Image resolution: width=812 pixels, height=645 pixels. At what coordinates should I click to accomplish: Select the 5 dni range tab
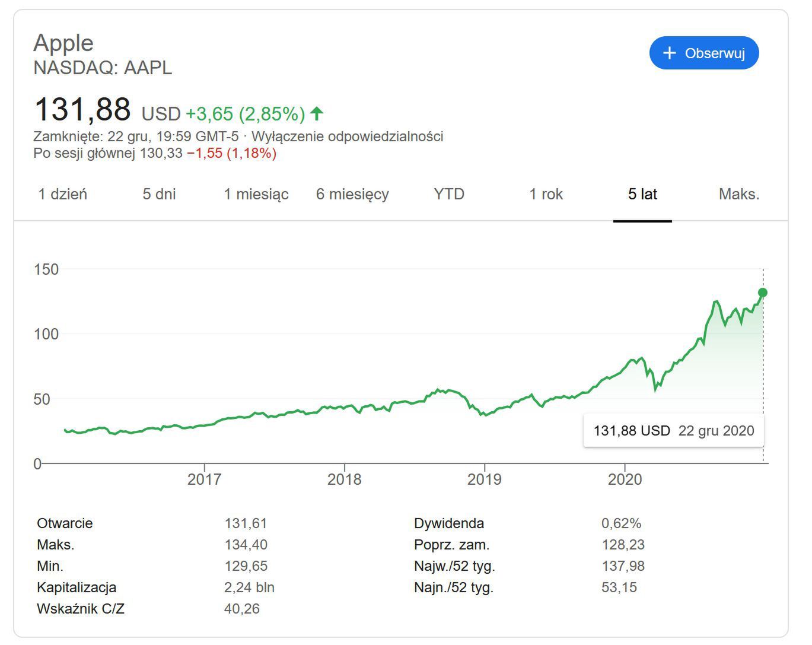159,194
